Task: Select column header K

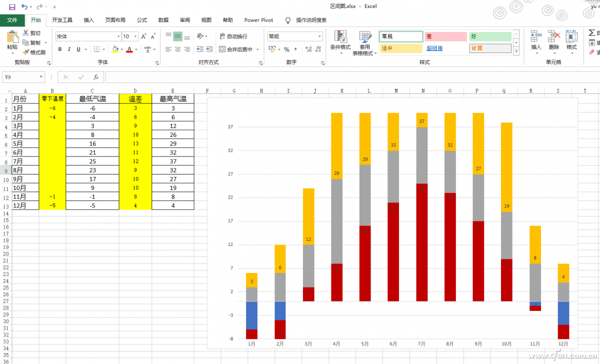Action: click(x=342, y=90)
